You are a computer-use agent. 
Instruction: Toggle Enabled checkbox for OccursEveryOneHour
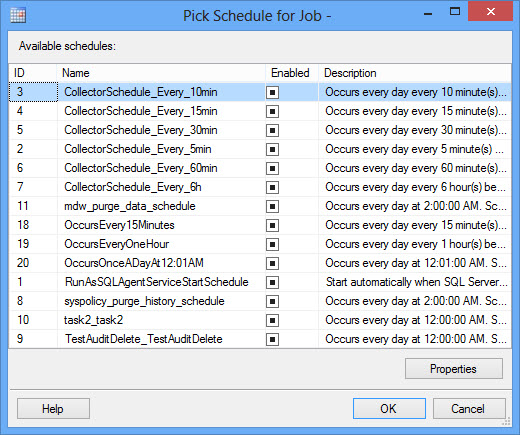[x=272, y=244]
